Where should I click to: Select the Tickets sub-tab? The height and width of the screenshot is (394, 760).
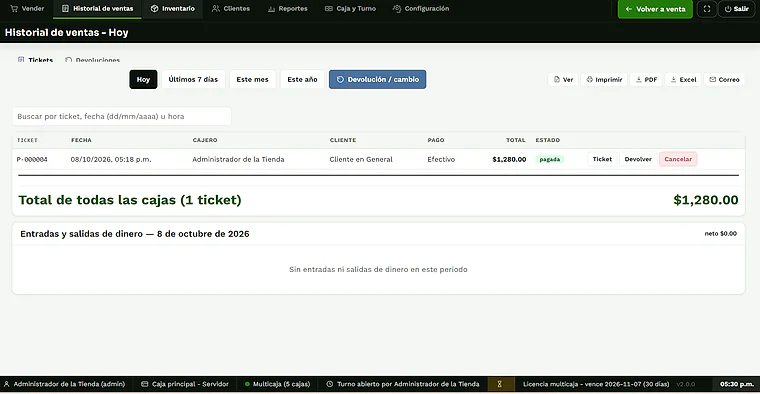point(35,60)
